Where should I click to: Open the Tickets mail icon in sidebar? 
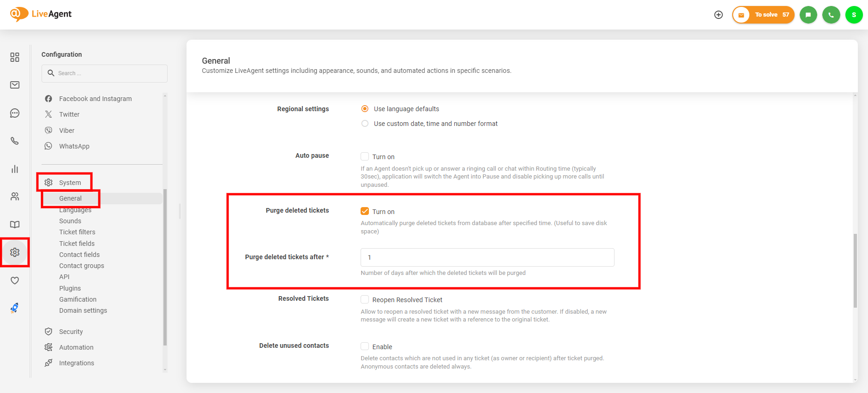(15, 85)
